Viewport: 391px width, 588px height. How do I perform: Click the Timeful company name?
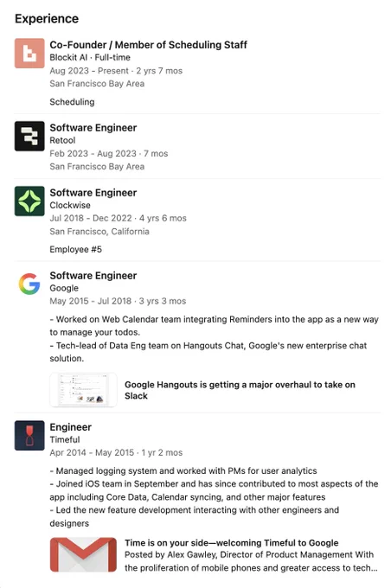coord(65,439)
